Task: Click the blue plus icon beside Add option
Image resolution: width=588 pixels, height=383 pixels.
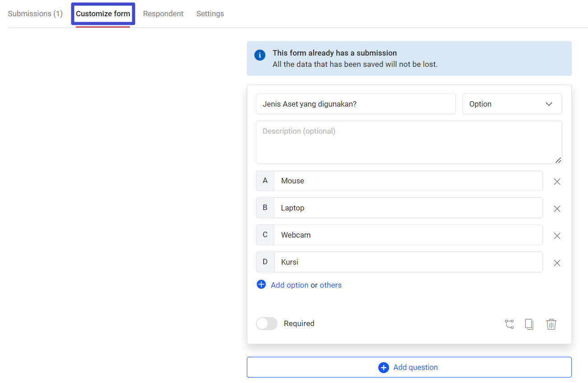Action: click(x=261, y=285)
